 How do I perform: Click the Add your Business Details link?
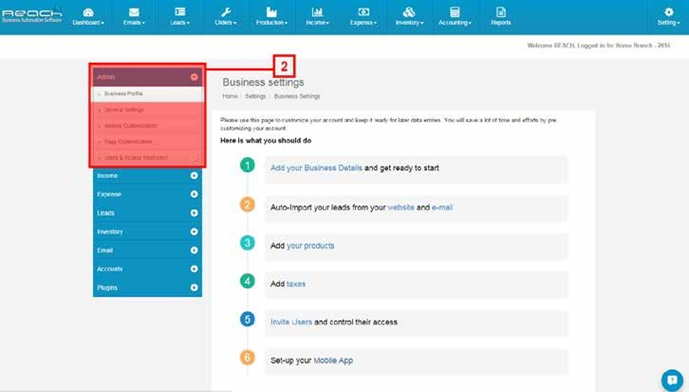point(316,168)
